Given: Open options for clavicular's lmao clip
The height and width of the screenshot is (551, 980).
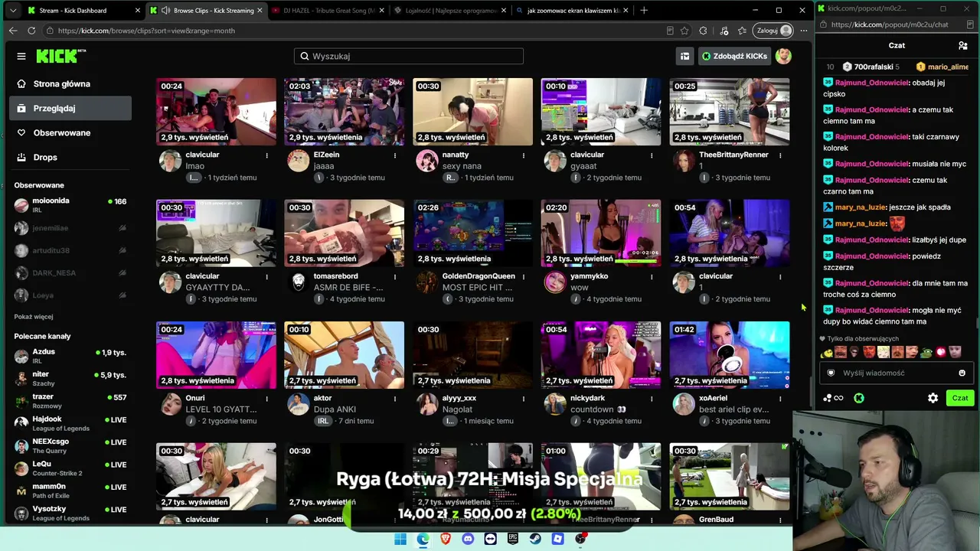Looking at the screenshot, I should pos(266,155).
